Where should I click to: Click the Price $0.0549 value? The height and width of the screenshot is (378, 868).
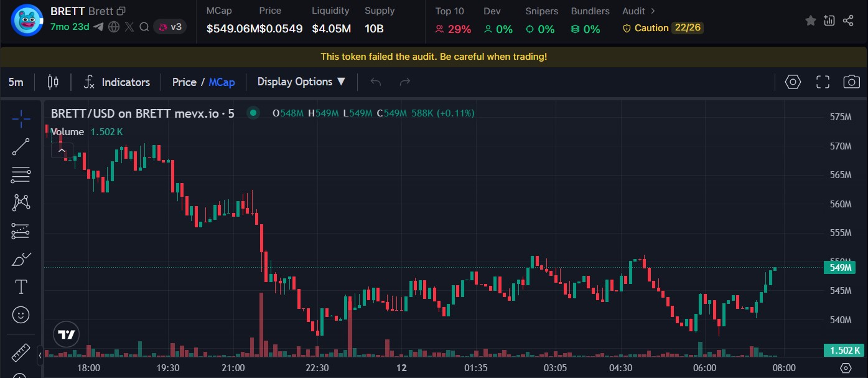281,28
